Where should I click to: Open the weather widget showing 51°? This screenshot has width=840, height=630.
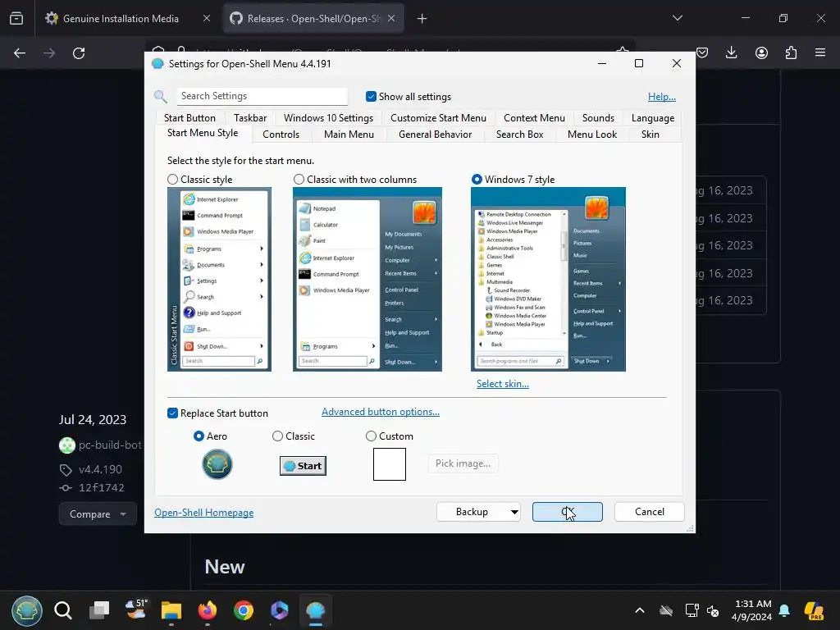pyautogui.click(x=135, y=609)
